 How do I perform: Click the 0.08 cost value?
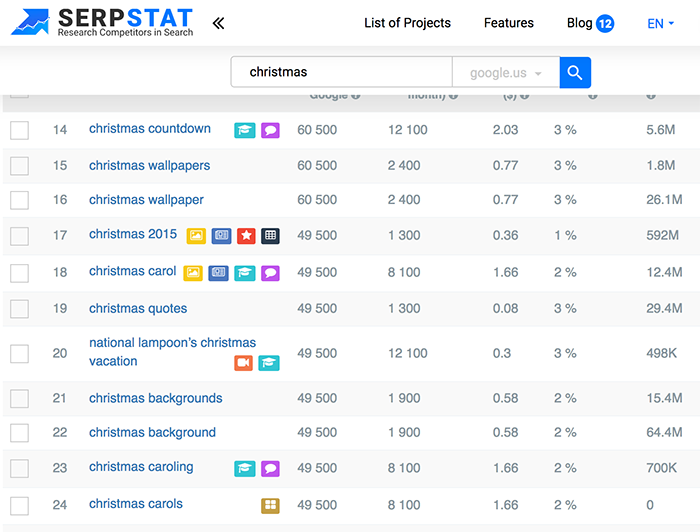(x=505, y=308)
